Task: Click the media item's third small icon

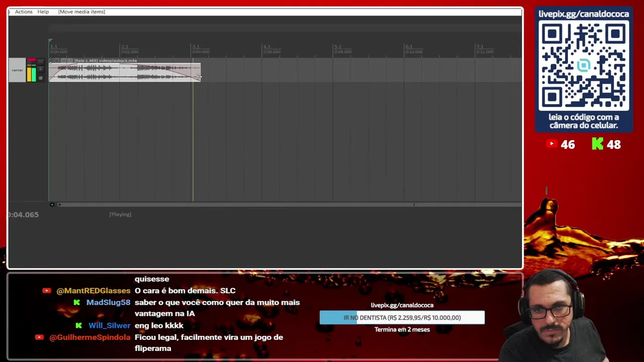Action: (70, 60)
